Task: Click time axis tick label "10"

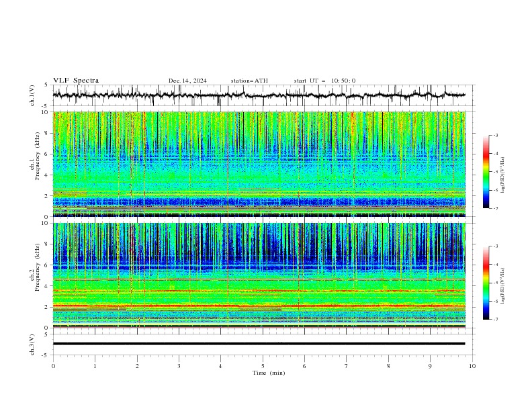Action: (472, 366)
